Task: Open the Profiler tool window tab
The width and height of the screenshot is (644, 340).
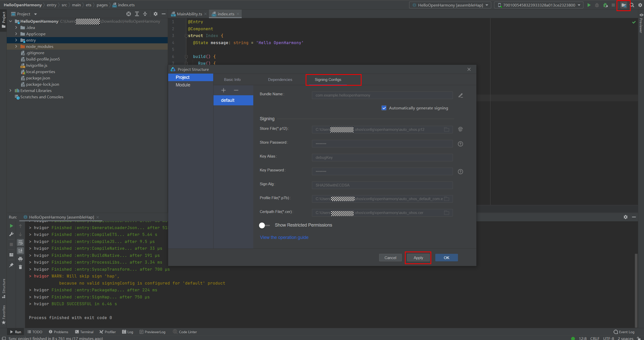Action: click(x=108, y=332)
